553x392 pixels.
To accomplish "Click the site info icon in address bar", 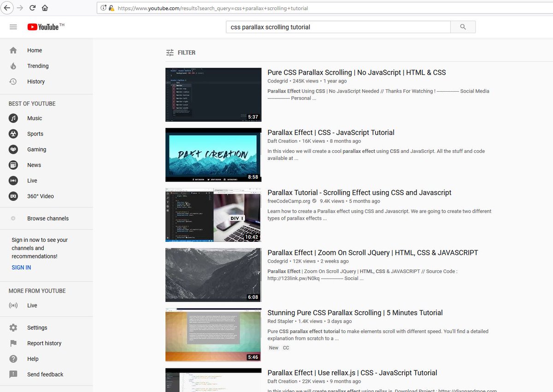I will click(104, 8).
